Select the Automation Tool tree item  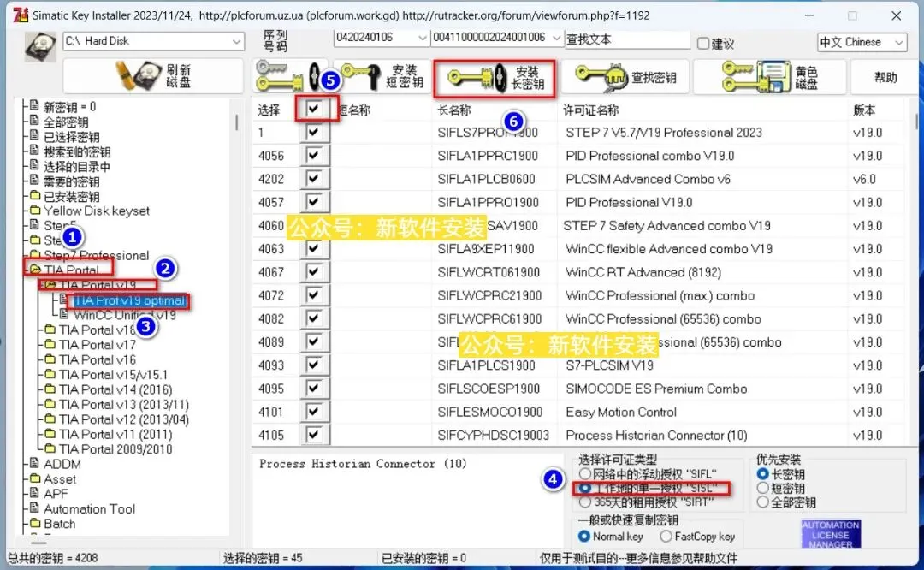click(90, 508)
